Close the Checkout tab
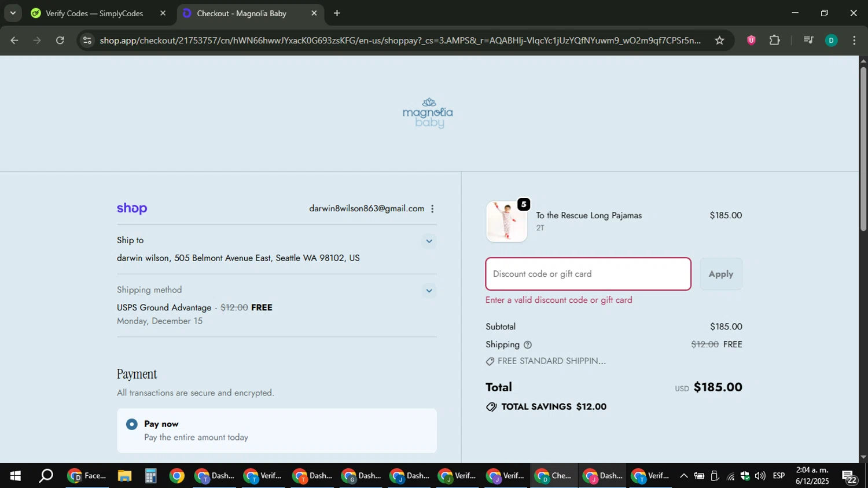Image resolution: width=868 pixels, height=488 pixels. (314, 13)
